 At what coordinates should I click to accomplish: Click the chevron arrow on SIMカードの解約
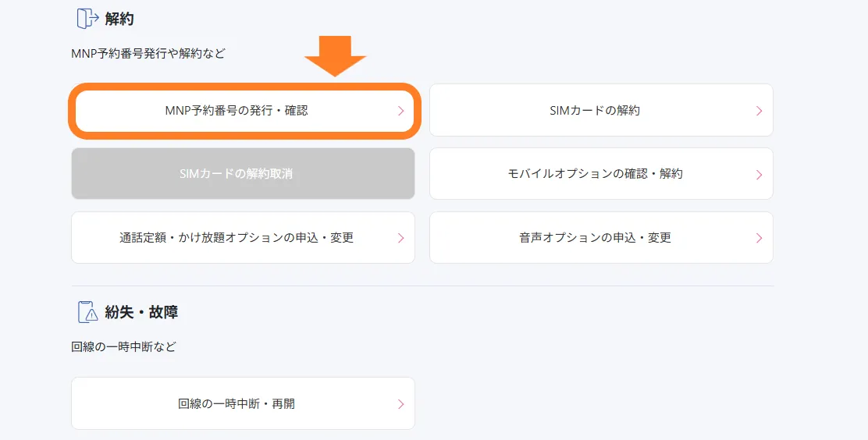759,111
